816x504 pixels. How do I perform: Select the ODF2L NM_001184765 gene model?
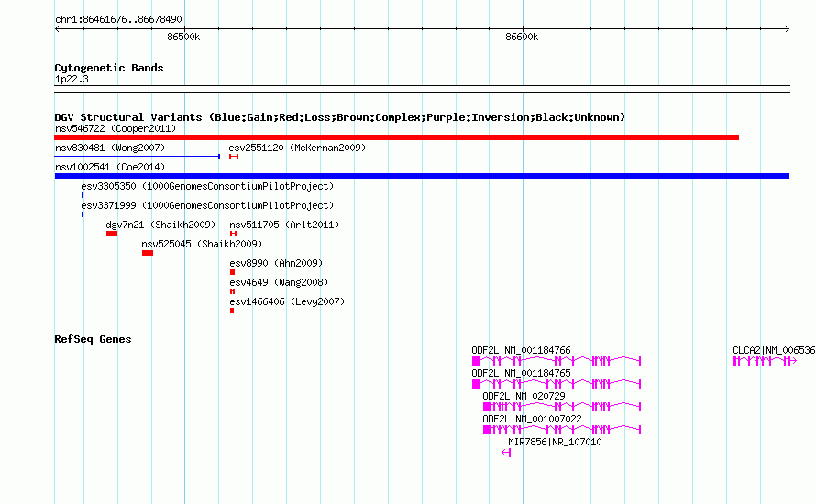557,384
